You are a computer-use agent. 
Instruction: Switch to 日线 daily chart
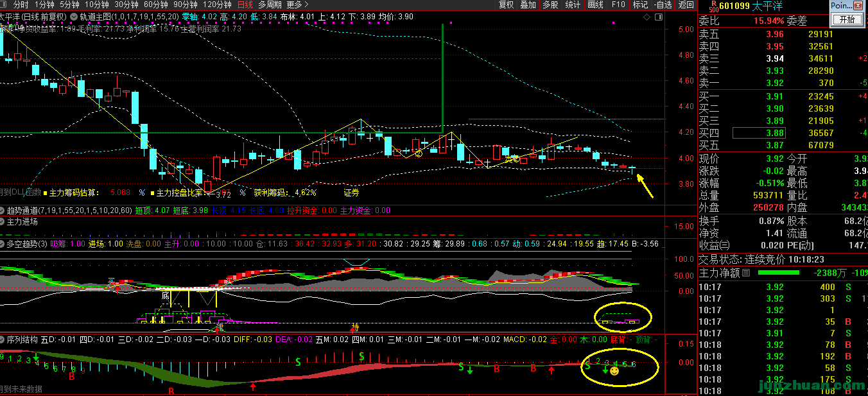tap(245, 4)
